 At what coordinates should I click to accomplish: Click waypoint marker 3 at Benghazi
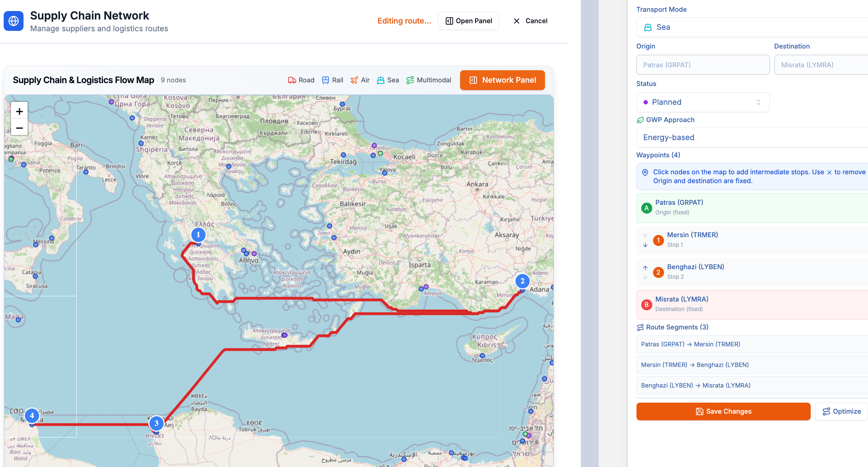(x=157, y=423)
